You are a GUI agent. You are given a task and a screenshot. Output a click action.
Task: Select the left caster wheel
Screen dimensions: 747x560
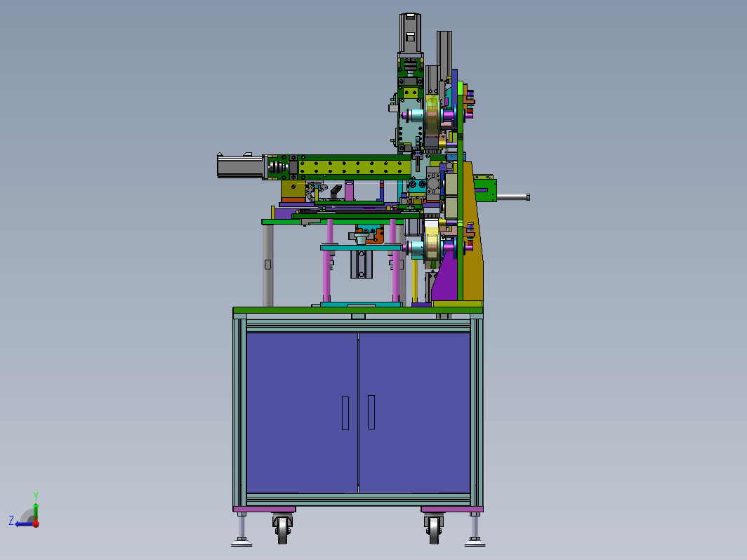coord(283,530)
